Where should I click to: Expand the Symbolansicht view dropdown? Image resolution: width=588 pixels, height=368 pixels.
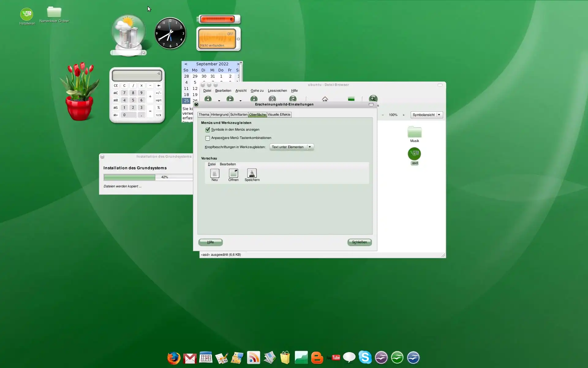426,115
